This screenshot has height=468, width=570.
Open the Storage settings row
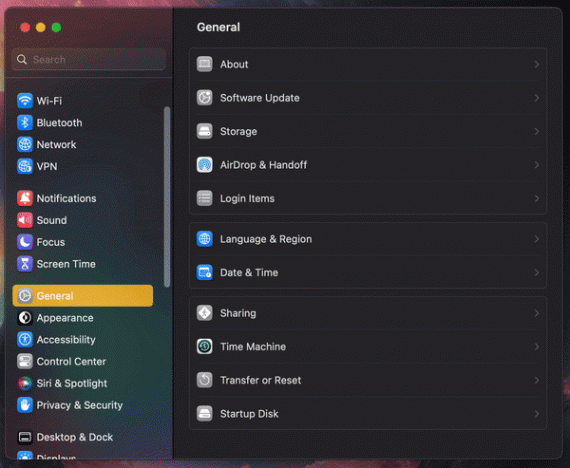368,131
